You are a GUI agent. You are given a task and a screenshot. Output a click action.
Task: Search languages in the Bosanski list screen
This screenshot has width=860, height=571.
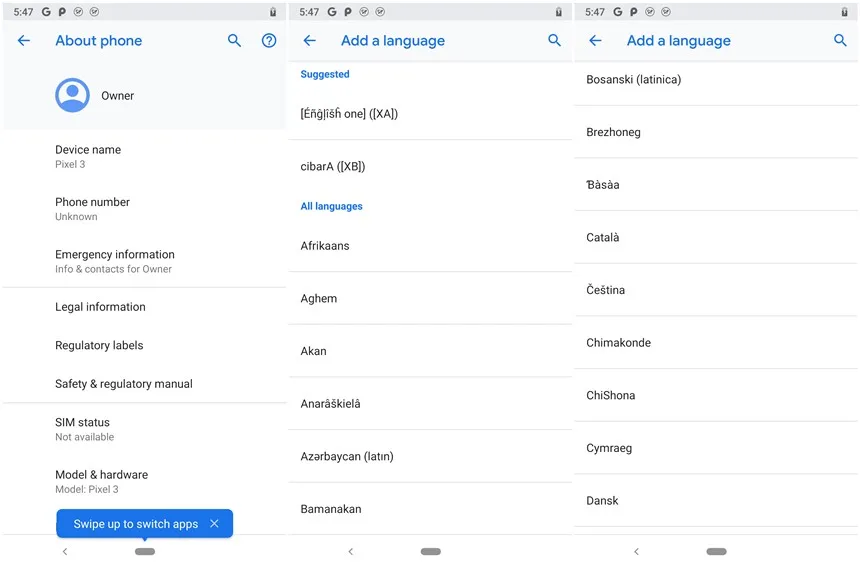[x=840, y=41]
